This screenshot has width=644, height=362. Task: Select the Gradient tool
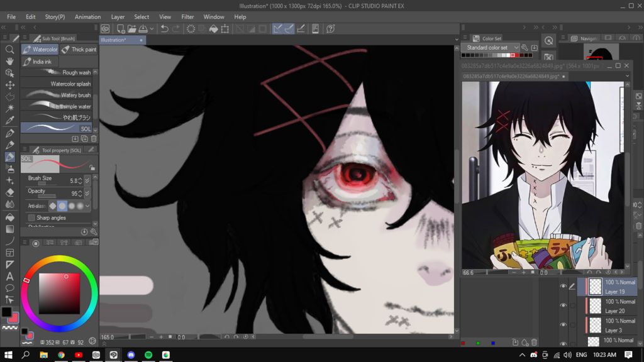(9, 229)
